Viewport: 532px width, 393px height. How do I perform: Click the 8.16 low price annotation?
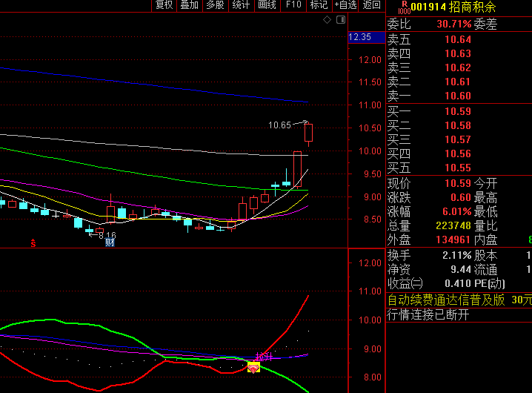(x=107, y=235)
